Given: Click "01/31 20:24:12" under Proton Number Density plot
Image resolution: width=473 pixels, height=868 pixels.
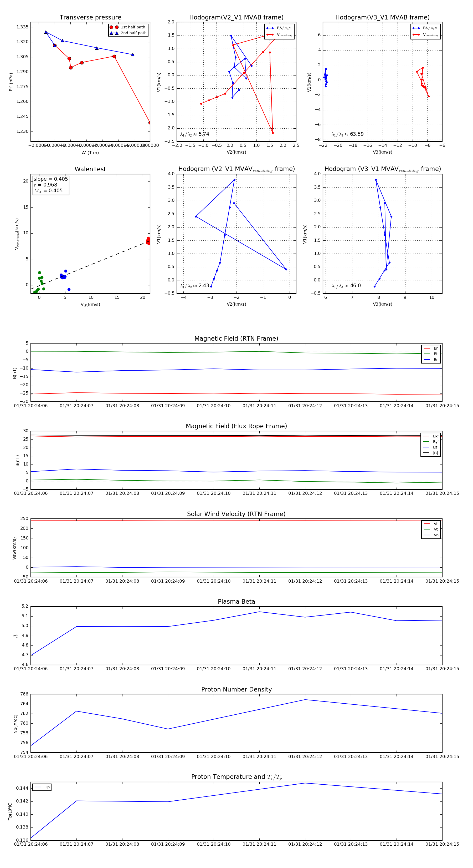Looking at the screenshot, I should coord(305,756).
